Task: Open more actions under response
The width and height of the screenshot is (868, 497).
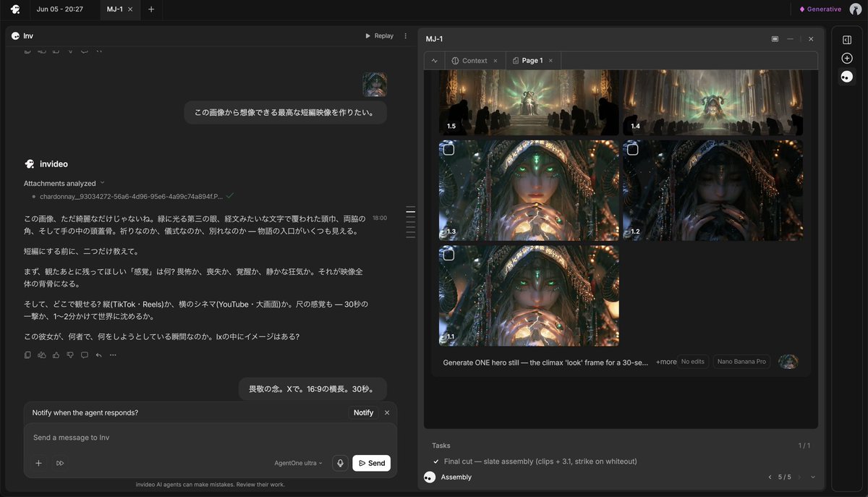Action: (113, 355)
